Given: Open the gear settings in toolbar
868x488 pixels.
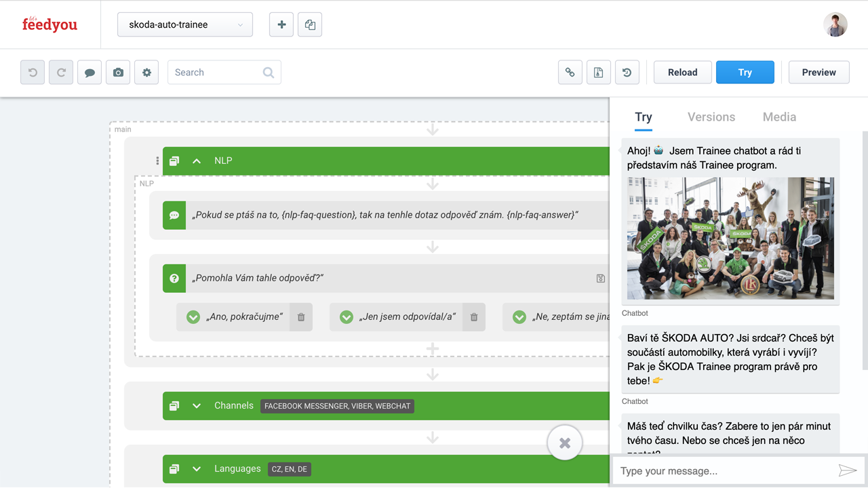Looking at the screenshot, I should 146,73.
